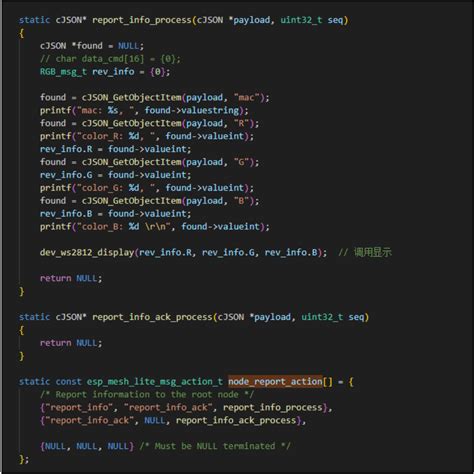
Task: Click the "mac" string literal
Action: point(246,98)
